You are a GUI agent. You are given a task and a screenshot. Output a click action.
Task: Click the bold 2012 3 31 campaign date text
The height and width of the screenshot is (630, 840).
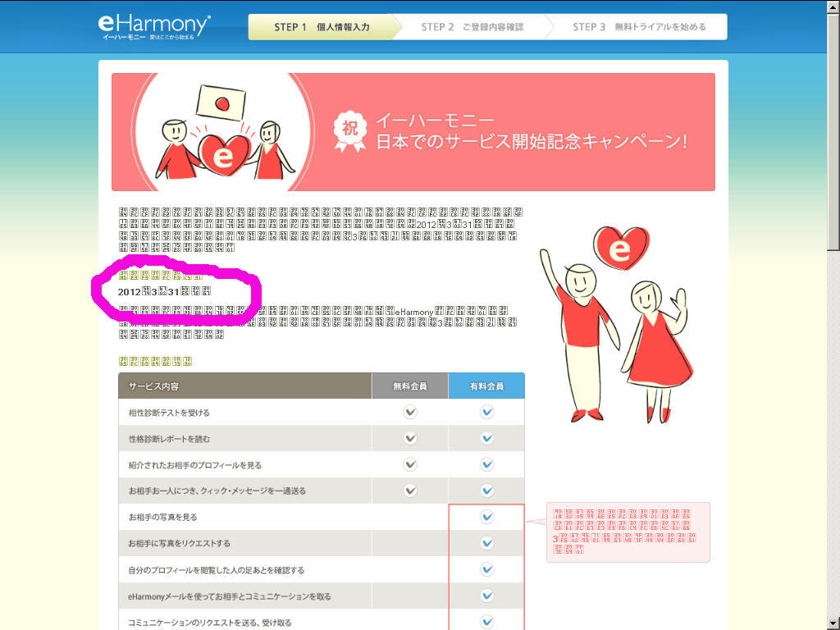pyautogui.click(x=164, y=292)
